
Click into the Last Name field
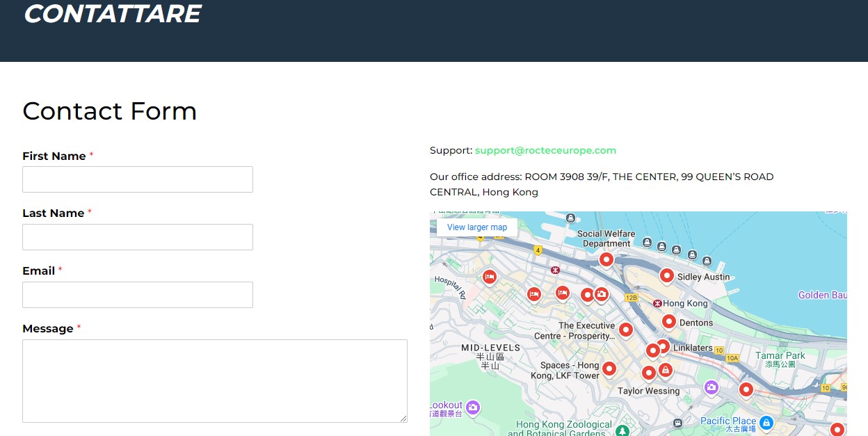point(138,237)
